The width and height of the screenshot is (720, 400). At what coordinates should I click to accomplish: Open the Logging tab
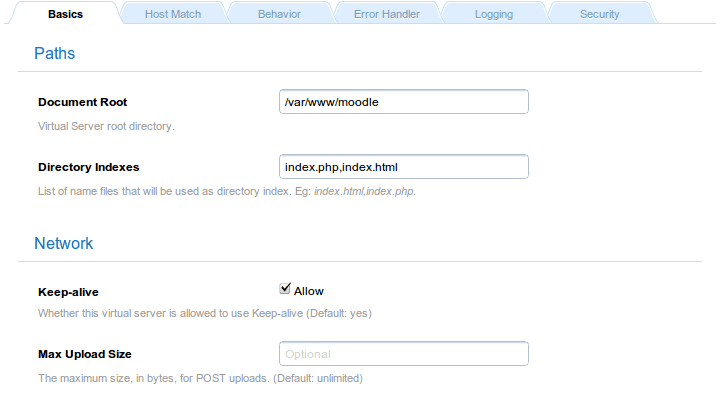[494, 14]
